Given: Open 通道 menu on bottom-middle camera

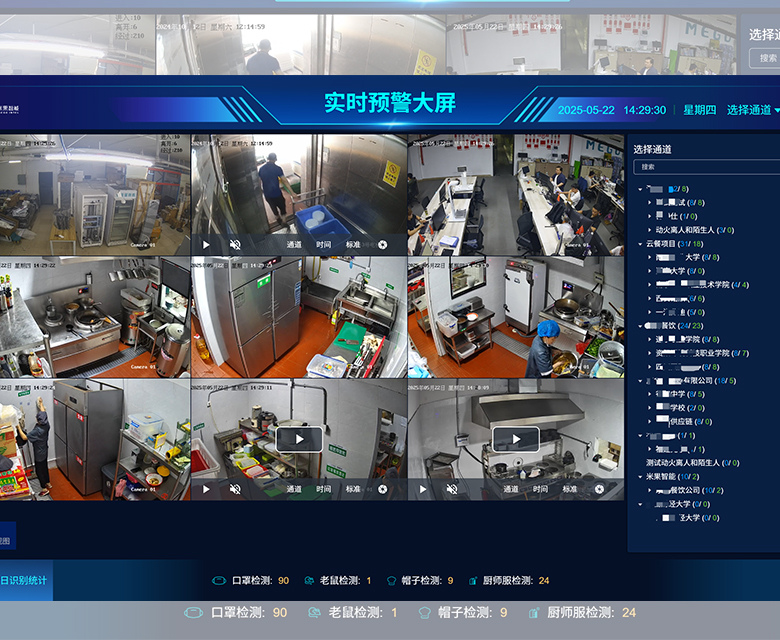Looking at the screenshot, I should [294, 489].
